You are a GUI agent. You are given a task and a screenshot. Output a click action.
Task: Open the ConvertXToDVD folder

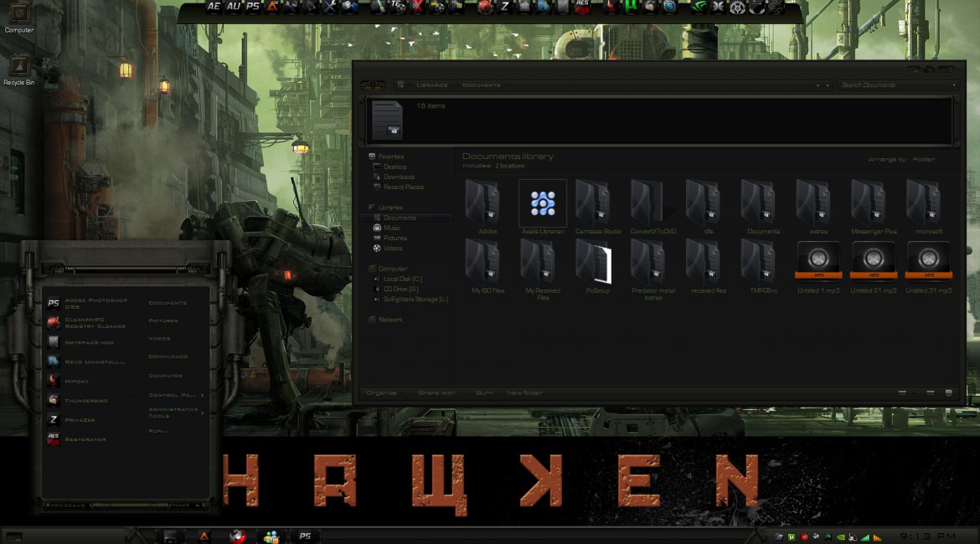coord(653,208)
